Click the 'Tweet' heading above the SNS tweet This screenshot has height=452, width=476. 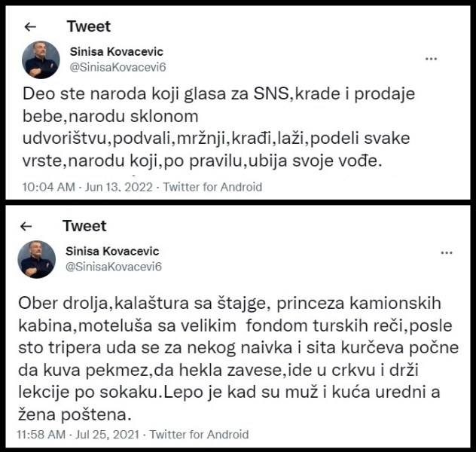pyautogui.click(x=88, y=27)
